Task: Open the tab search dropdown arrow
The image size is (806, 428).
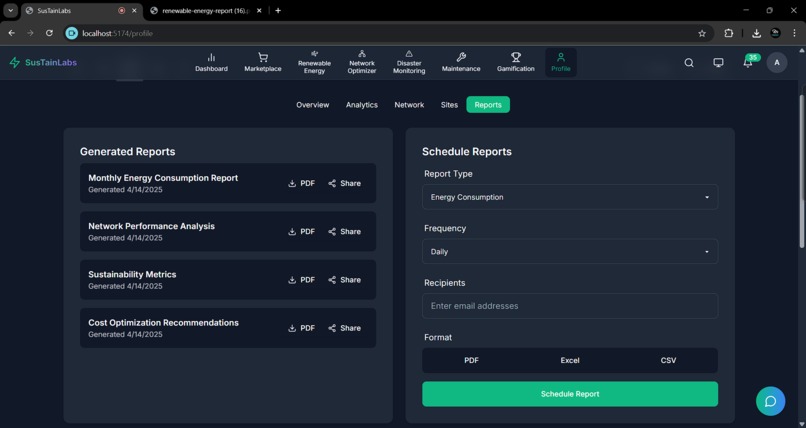Action: pyautogui.click(x=10, y=10)
